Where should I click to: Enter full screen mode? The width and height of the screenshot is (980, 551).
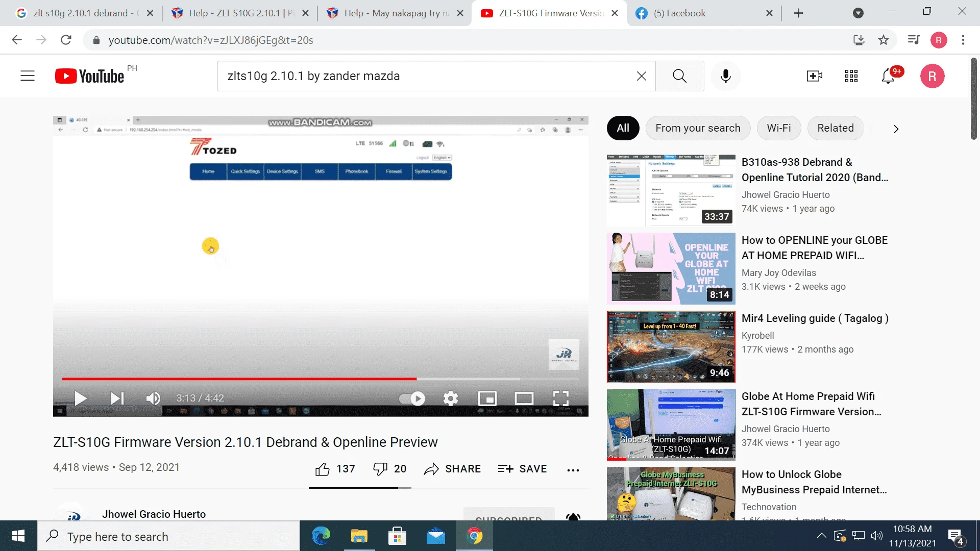561,398
